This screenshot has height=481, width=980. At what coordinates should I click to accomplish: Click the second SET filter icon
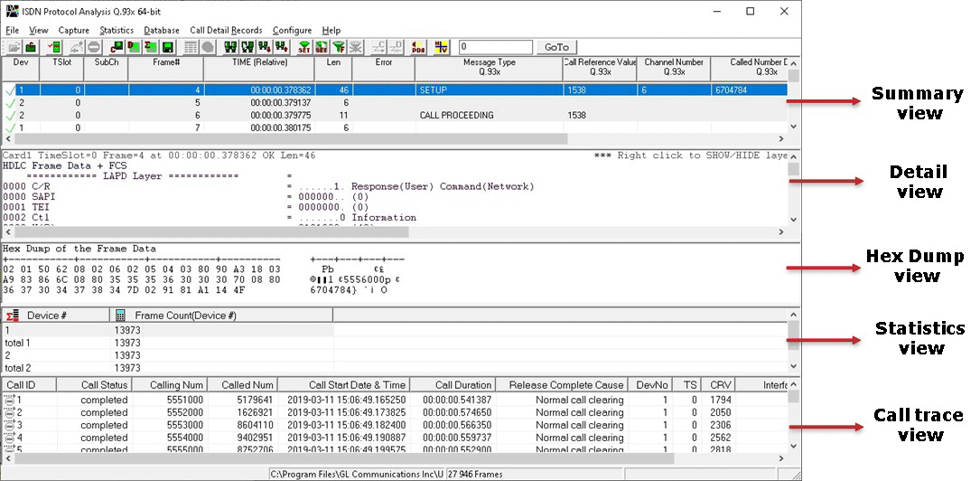pos(322,48)
